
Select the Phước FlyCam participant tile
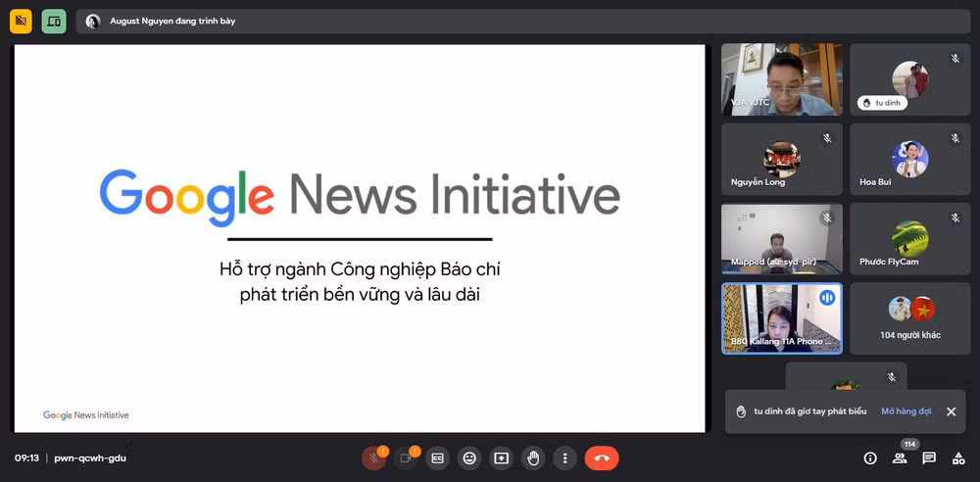910,239
